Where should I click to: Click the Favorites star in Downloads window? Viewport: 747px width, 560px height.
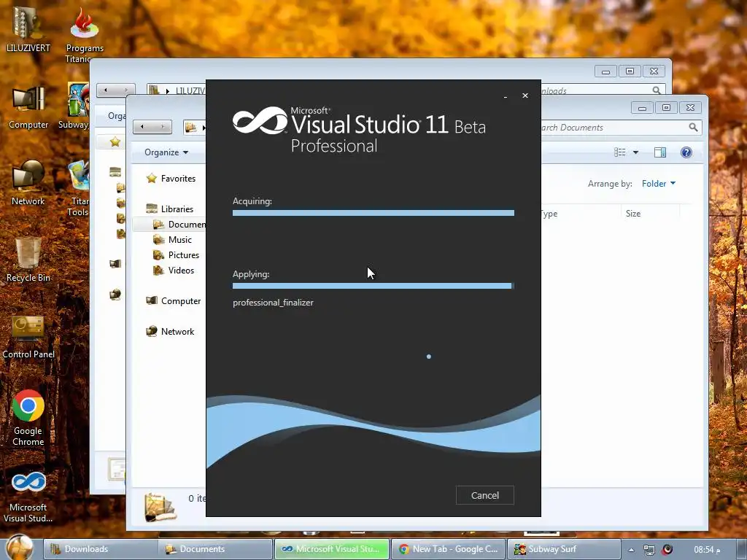pyautogui.click(x=115, y=142)
